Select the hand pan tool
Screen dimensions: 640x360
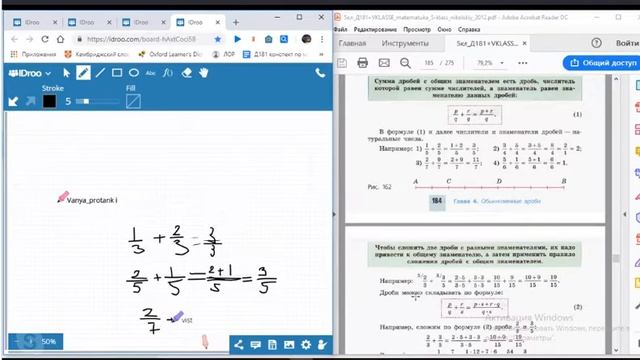[204, 73]
